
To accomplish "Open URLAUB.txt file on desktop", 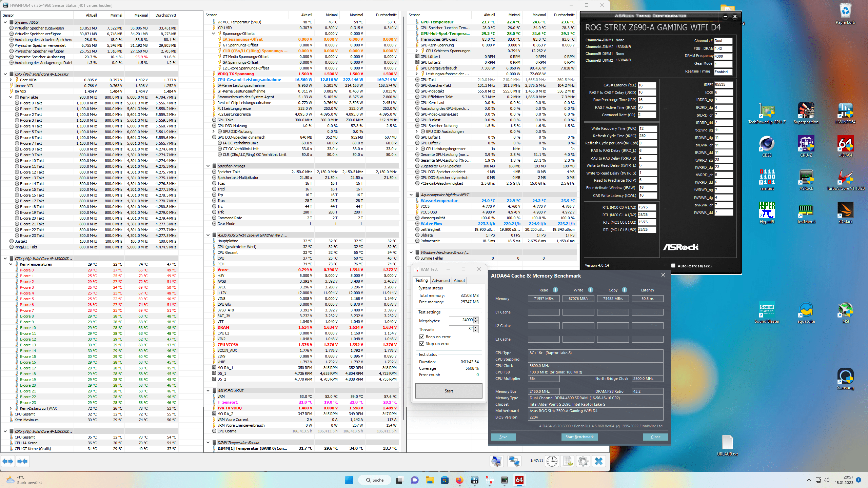I will (x=727, y=445).
